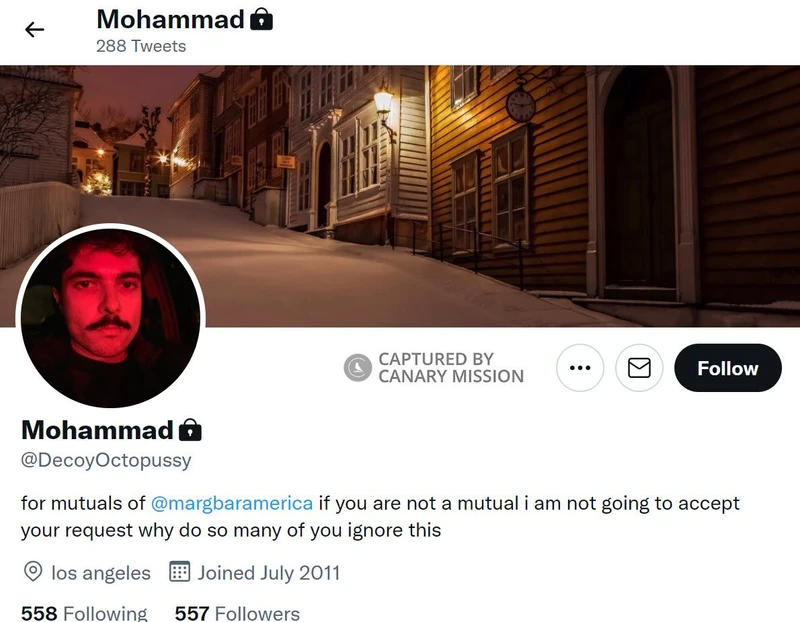
Task: Click the location pin icon near los angeles
Action: click(33, 573)
